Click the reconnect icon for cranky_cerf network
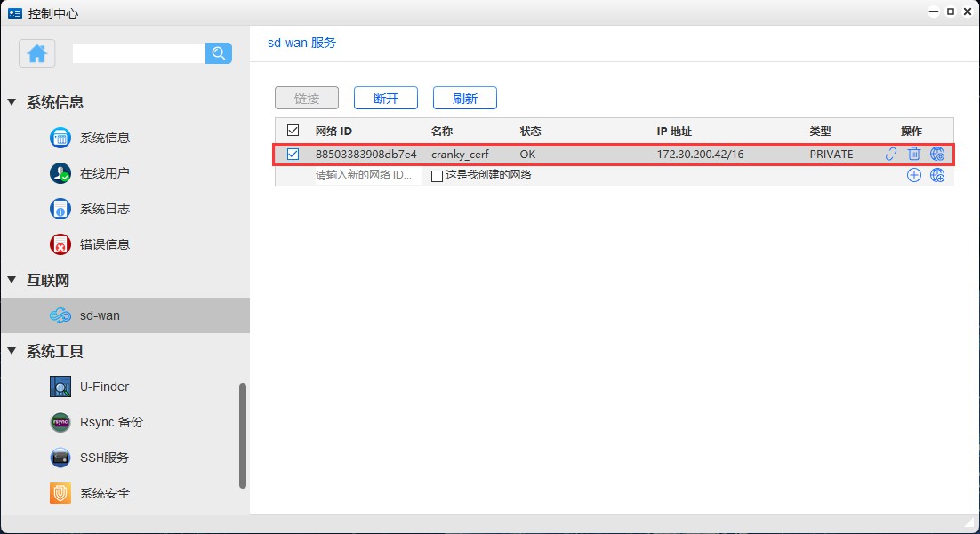The image size is (980, 534). click(x=890, y=154)
